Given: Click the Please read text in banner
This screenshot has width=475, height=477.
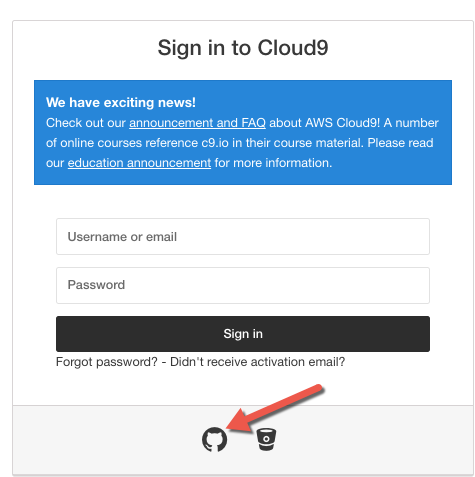Looking at the screenshot, I should 400,143.
